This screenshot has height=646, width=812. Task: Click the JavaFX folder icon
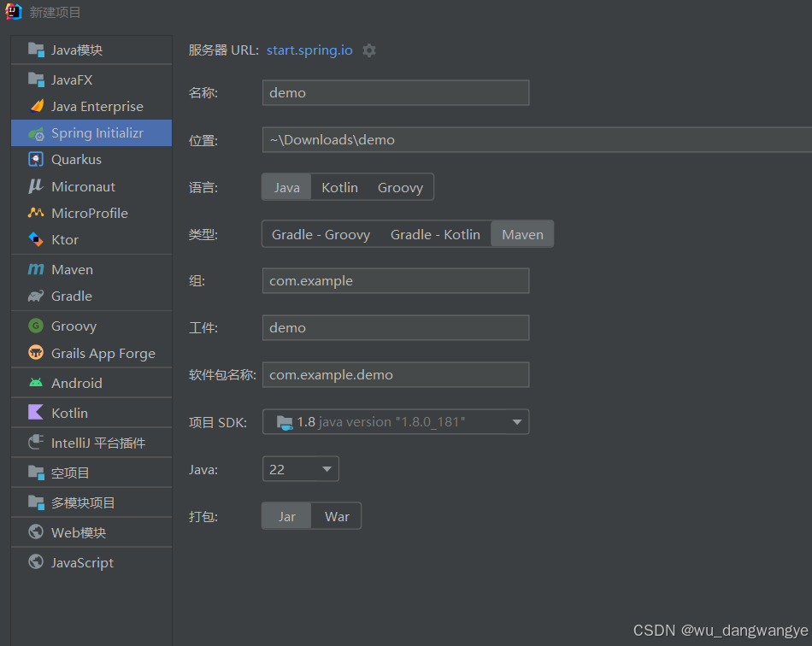click(36, 79)
